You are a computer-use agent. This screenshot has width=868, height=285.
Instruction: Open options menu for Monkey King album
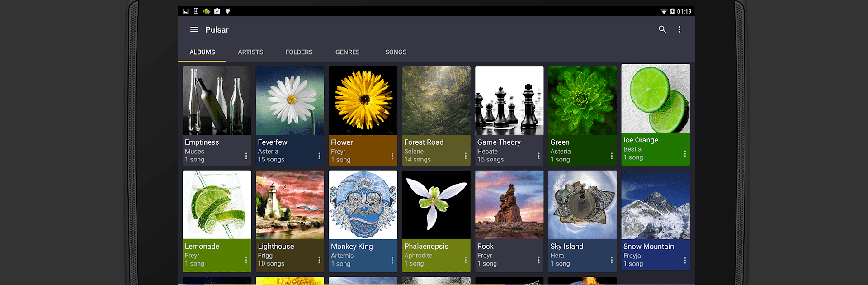point(392,260)
